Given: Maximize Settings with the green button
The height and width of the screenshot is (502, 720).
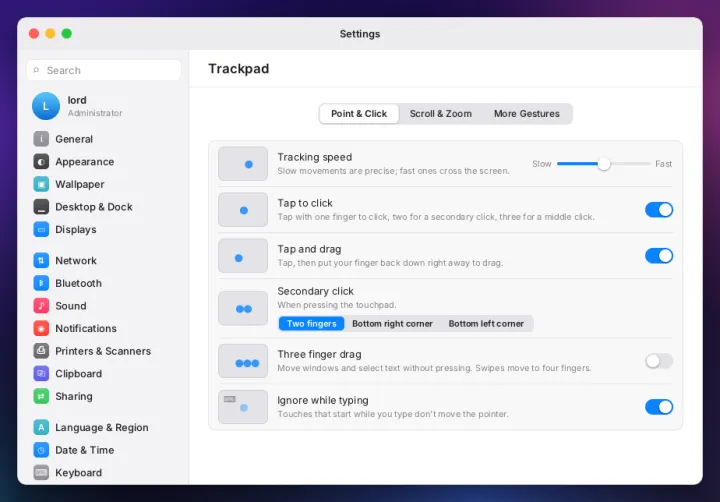Looking at the screenshot, I should tap(67, 34).
